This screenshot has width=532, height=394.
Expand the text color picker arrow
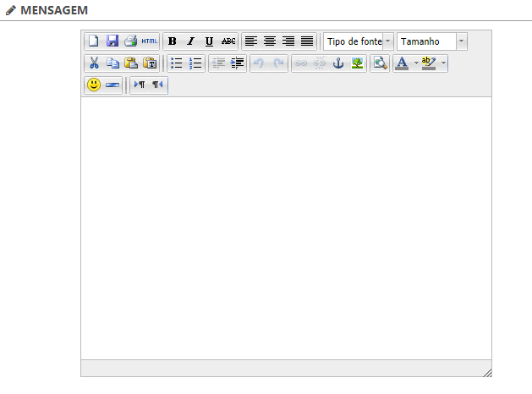tap(416, 63)
